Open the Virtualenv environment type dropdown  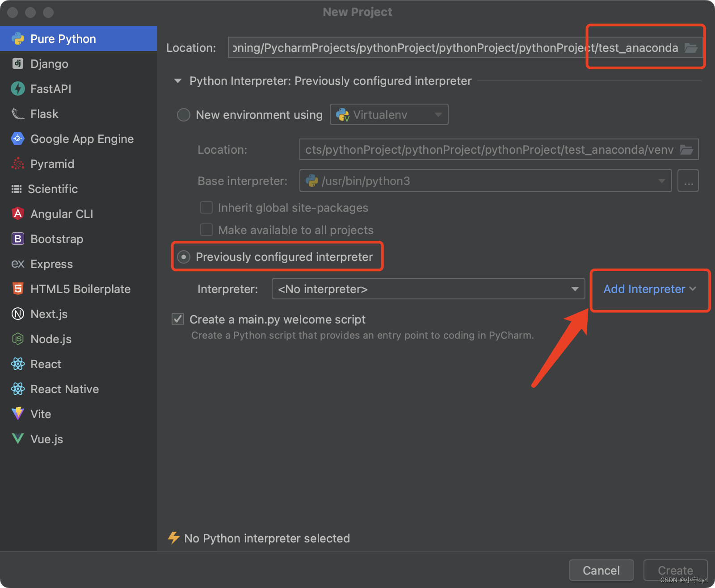(389, 115)
